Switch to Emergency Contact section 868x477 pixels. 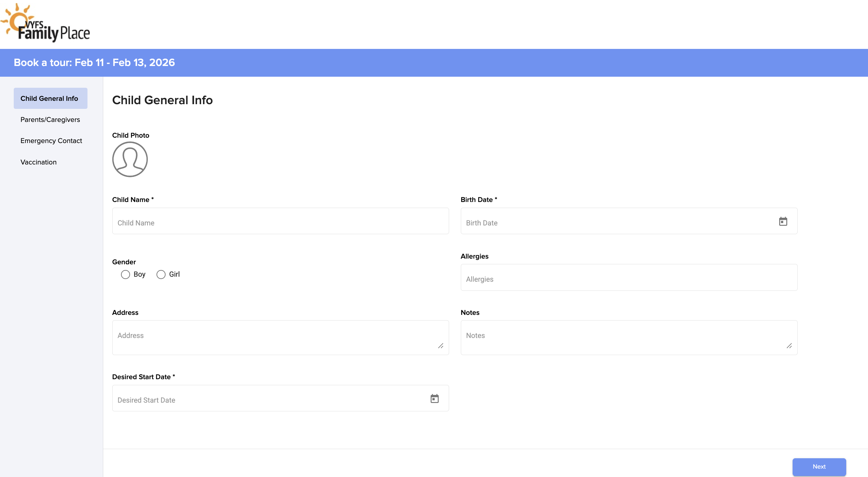tap(51, 141)
